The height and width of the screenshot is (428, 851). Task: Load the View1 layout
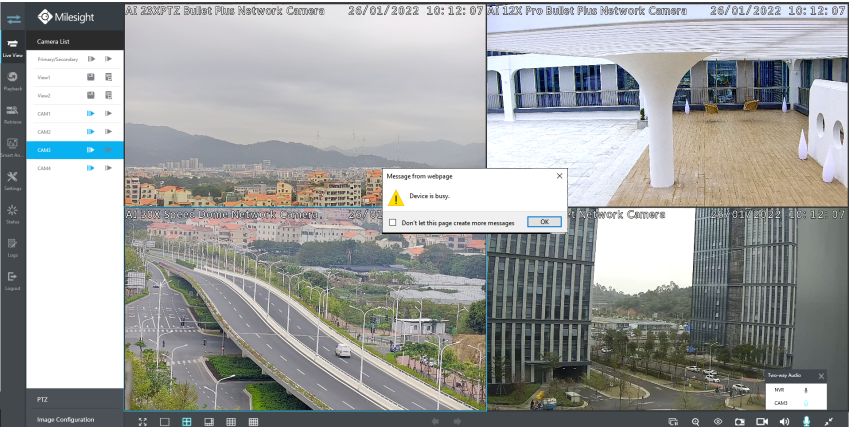click(x=109, y=77)
